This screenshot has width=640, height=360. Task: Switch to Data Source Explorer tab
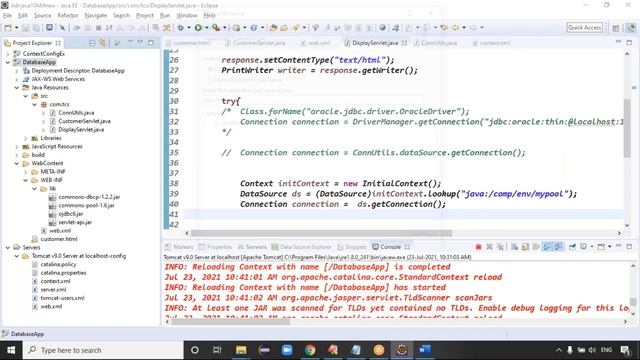(301, 247)
